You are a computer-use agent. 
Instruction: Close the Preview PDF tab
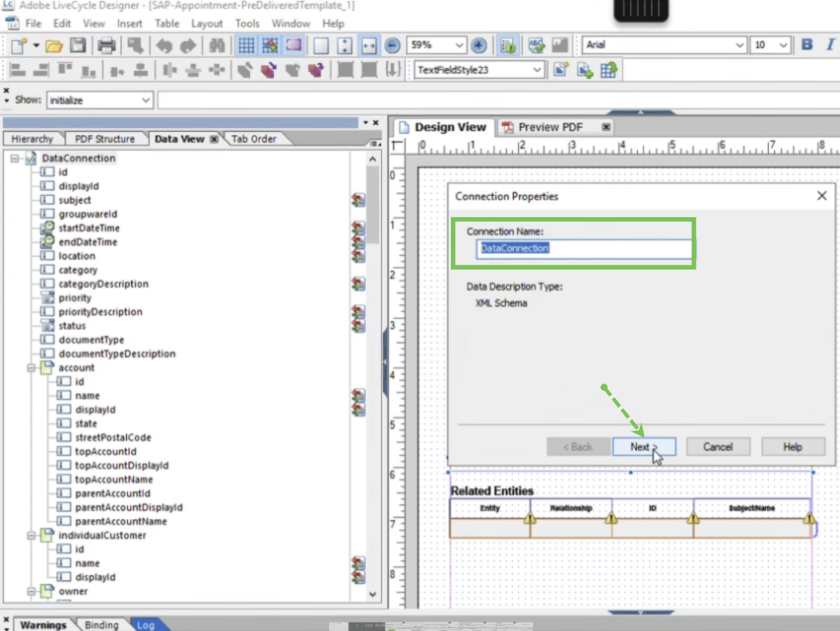point(606,127)
